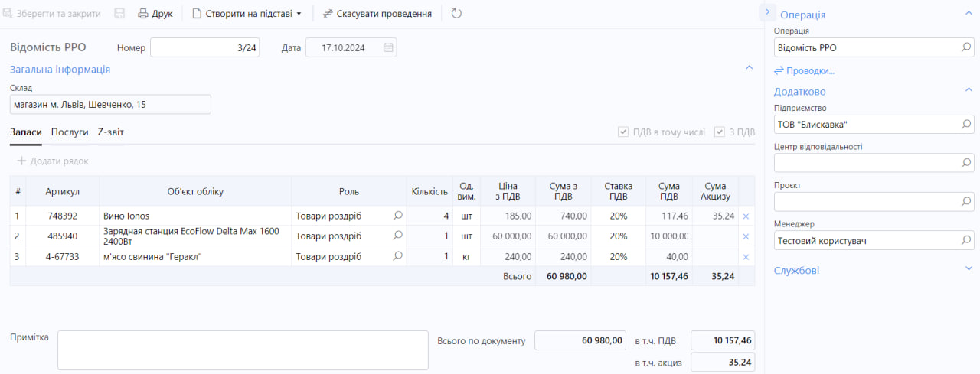Open the search icon in Операція field
The width and height of the screenshot is (980, 374).
966,47
